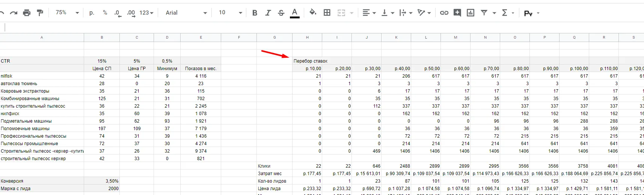Activate the paint format roller icon

pos(40,13)
